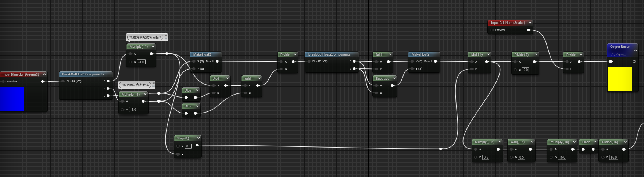Open the Step(0,) node dropdown chevron

tap(198, 138)
